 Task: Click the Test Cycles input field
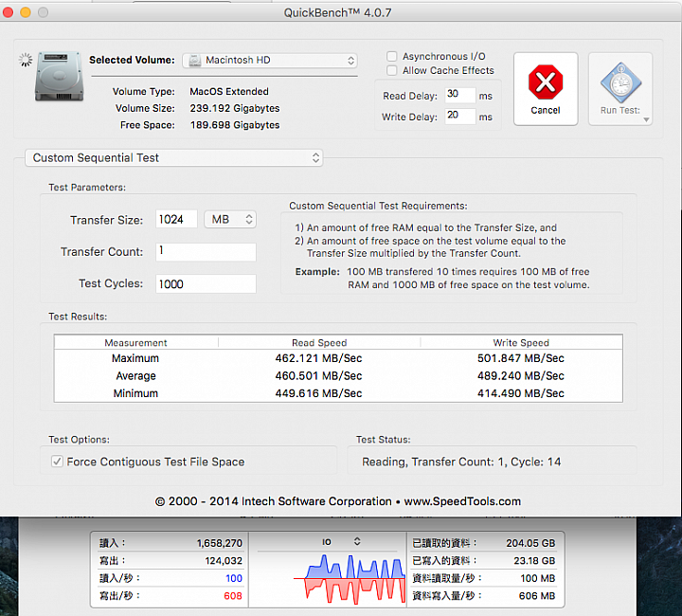(206, 283)
